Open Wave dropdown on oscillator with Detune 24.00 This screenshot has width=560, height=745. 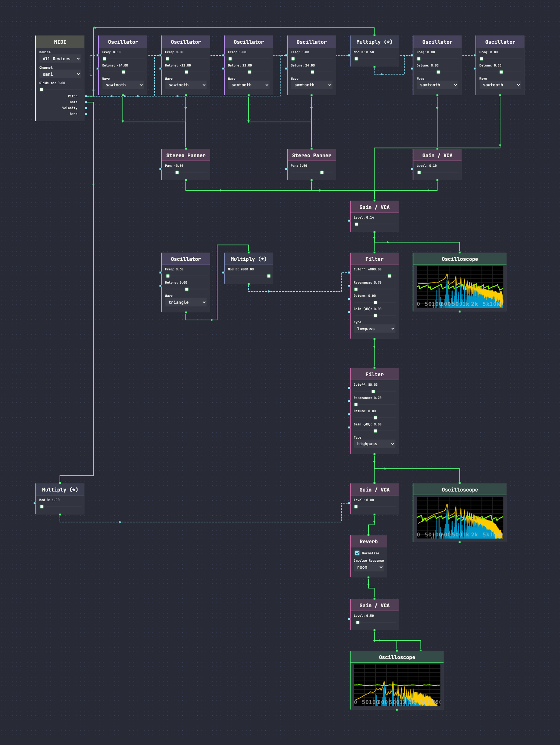[x=312, y=85]
